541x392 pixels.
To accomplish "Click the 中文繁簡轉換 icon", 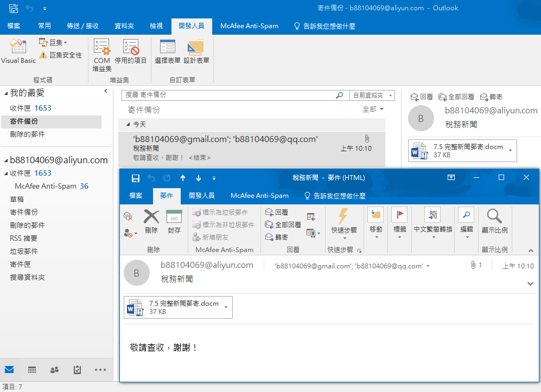I will pyautogui.click(x=432, y=215).
